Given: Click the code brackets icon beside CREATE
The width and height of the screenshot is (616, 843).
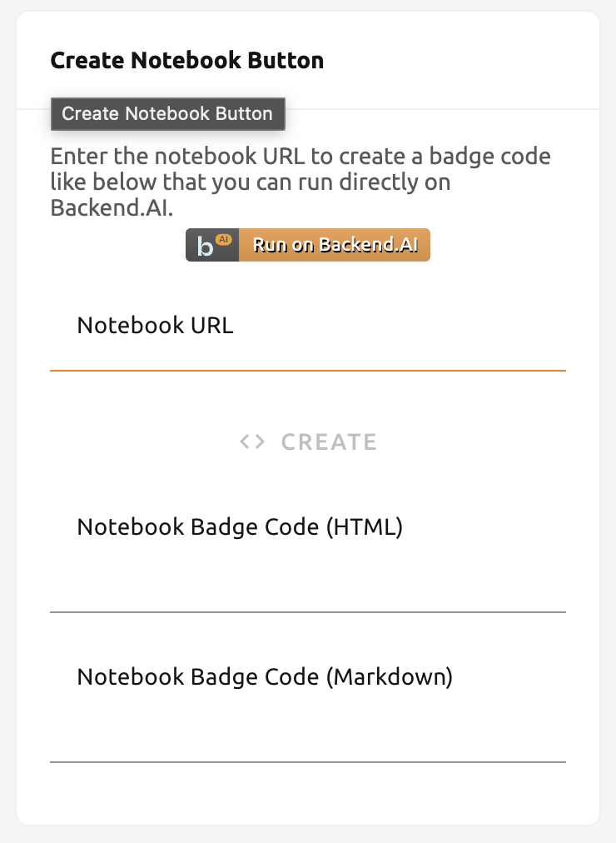Looking at the screenshot, I should coord(252,442).
